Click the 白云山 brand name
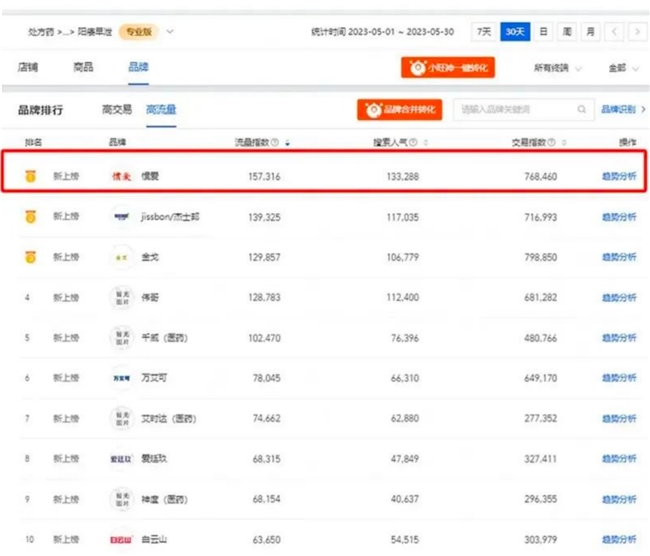This screenshot has height=556, width=650. pos(154,539)
